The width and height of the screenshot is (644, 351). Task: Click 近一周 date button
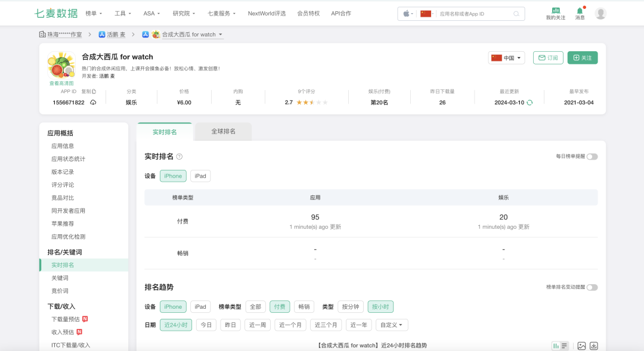[x=258, y=325]
